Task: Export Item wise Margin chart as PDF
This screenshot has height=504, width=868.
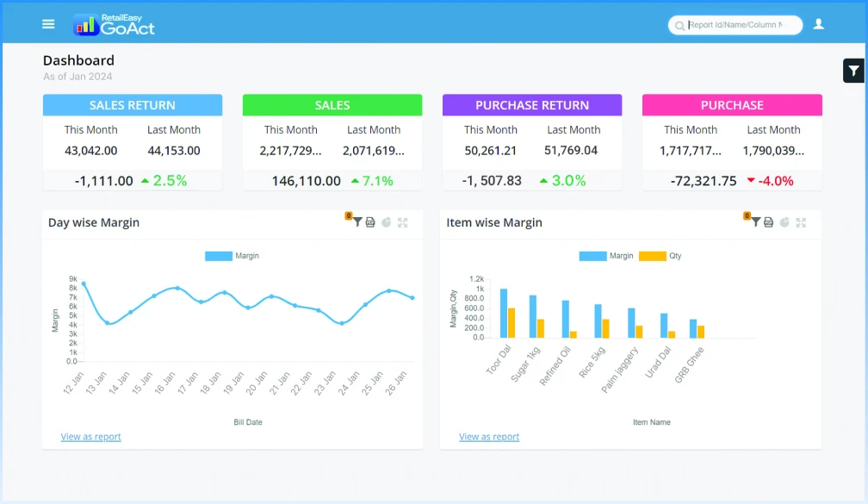Action: 769,222
